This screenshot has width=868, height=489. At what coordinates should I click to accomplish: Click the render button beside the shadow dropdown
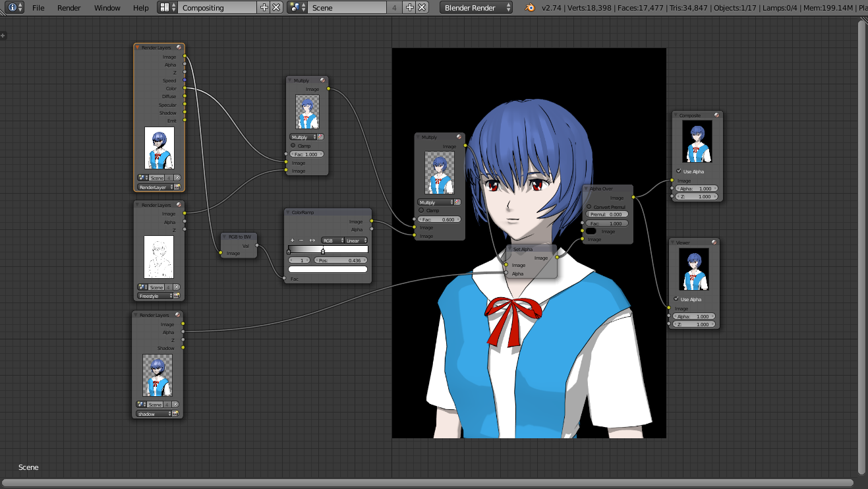pos(177,414)
